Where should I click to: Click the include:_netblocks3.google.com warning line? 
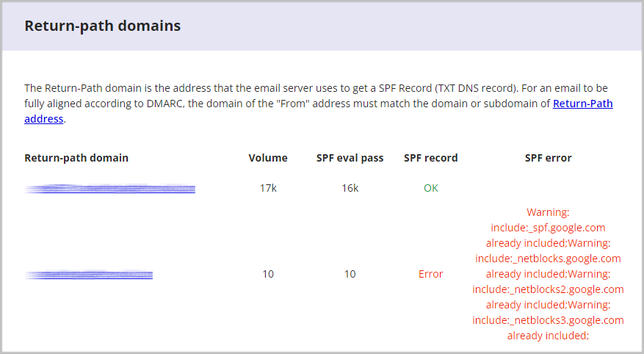[x=548, y=320]
